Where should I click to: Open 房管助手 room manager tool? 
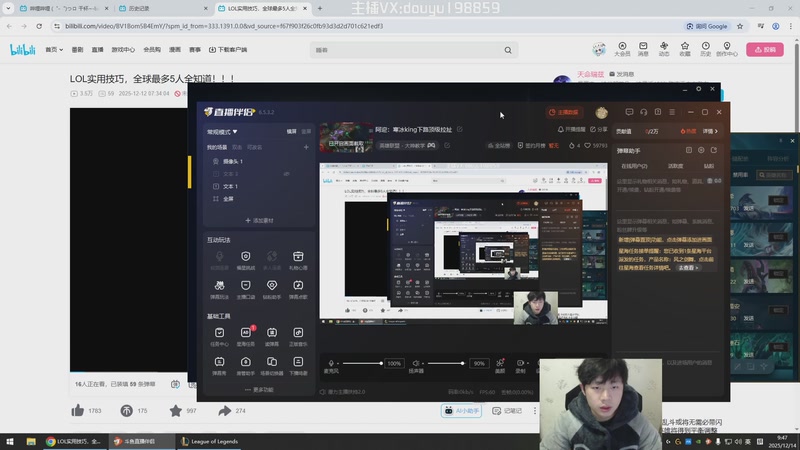tap(245, 365)
